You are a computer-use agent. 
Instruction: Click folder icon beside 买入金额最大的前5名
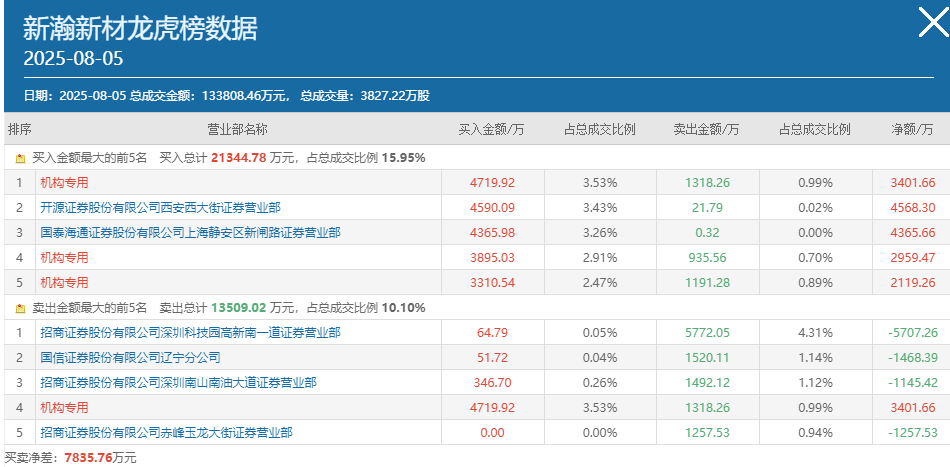[21, 159]
